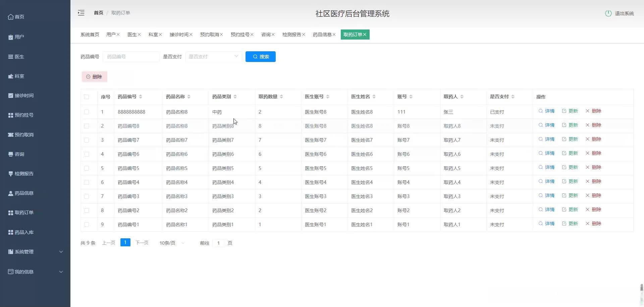Click the 医生 doctor icon in sidebar

coord(10,57)
